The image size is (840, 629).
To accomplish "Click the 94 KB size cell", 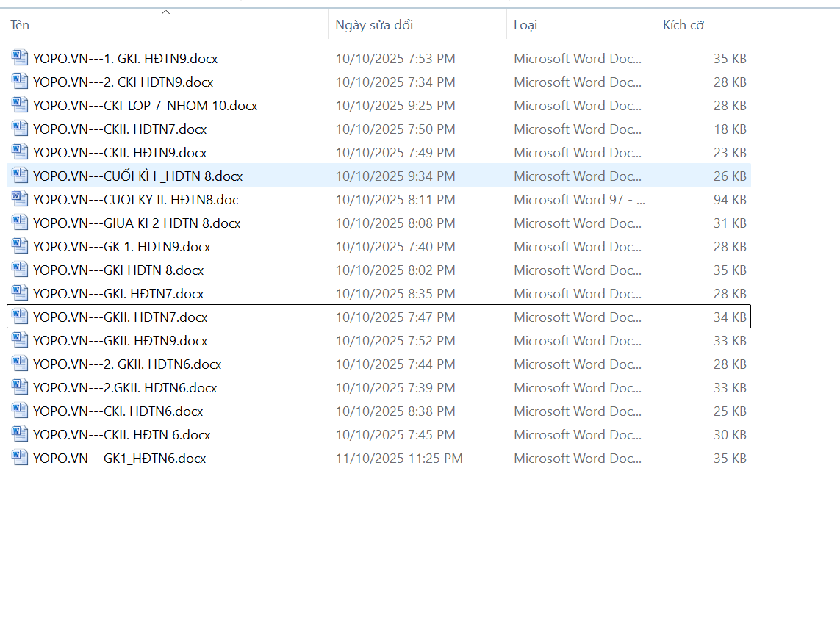I will point(730,200).
